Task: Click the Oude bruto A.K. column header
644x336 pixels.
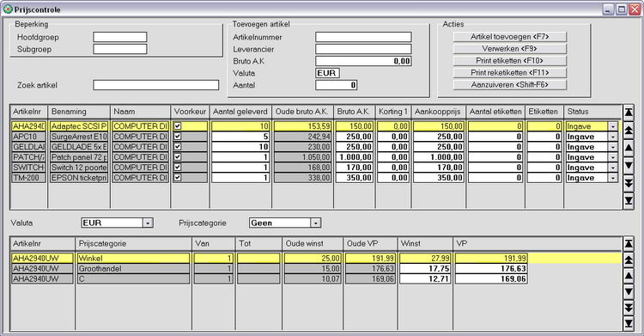Action: [x=303, y=112]
